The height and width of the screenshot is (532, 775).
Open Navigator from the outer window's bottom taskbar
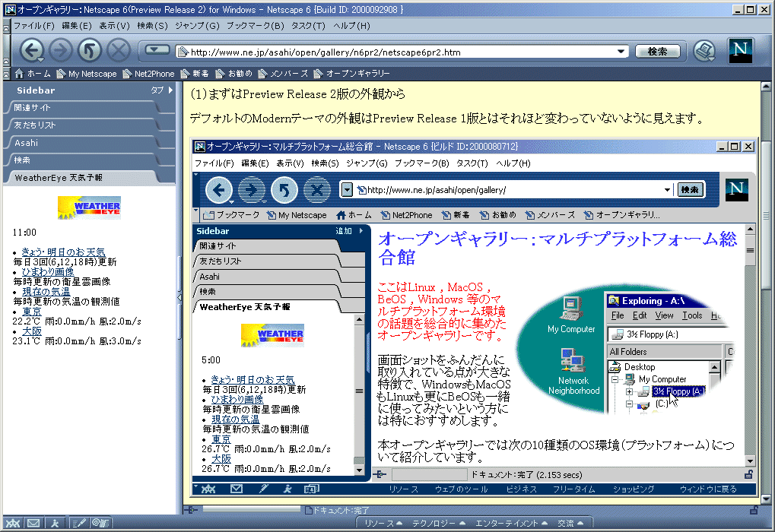pos(13,523)
